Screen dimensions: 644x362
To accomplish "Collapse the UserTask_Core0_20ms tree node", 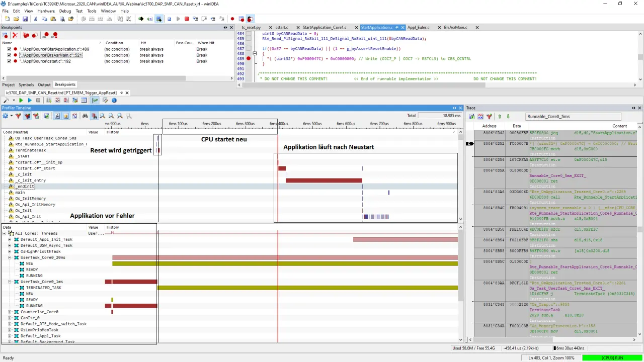I will pos(10,257).
